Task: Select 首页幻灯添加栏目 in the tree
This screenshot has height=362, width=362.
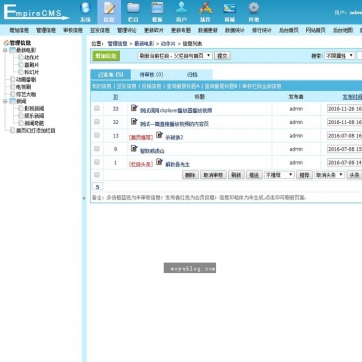Action: (36, 130)
